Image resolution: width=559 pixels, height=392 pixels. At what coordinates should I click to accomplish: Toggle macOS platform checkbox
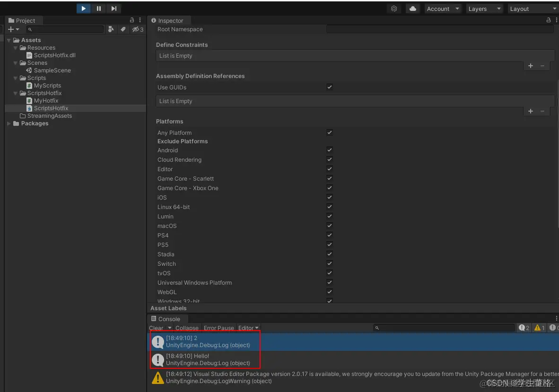[x=330, y=225]
